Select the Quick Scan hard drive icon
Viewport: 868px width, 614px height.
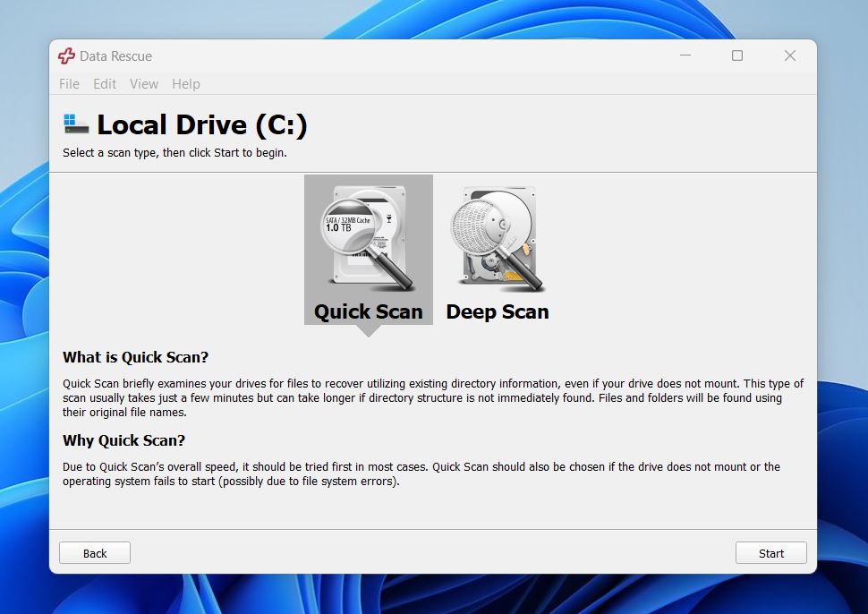pyautogui.click(x=368, y=238)
